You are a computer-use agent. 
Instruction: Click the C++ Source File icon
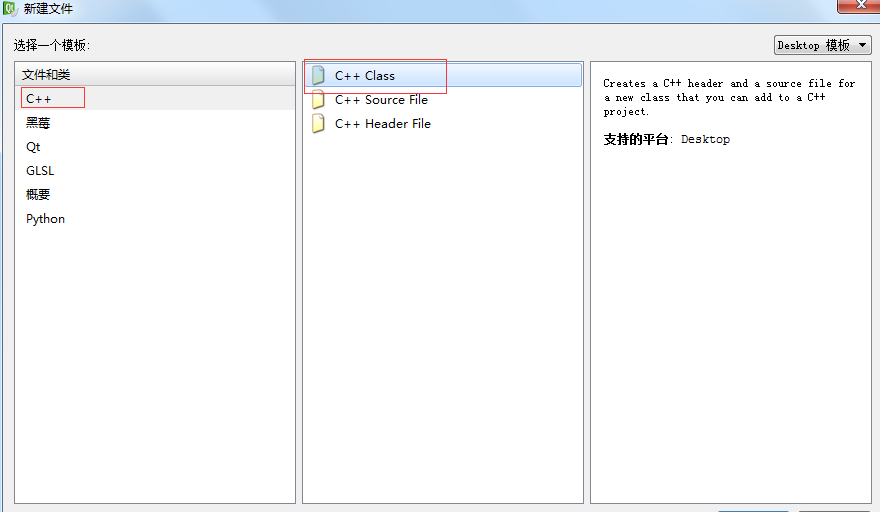(318, 99)
